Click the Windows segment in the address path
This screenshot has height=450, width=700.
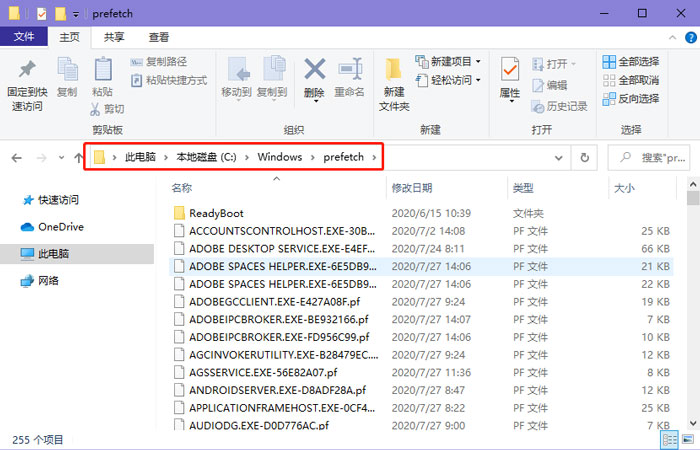[279, 157]
